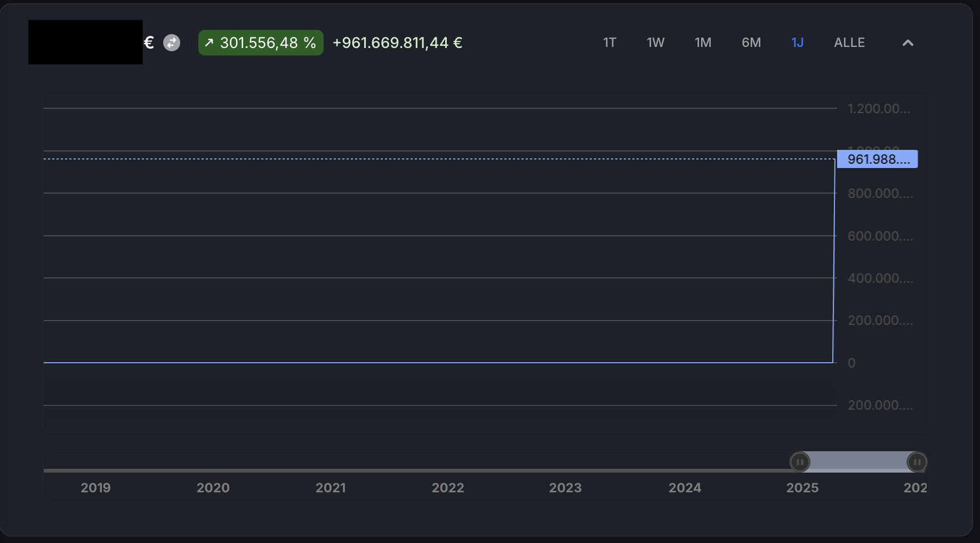Click the 1.200.00... axis label
The width and height of the screenshot is (980, 543).
coord(879,108)
